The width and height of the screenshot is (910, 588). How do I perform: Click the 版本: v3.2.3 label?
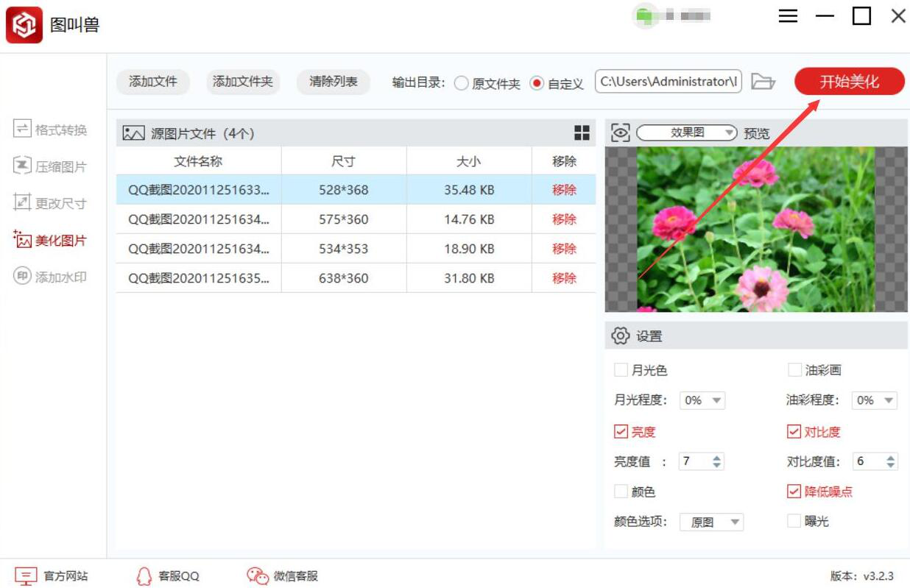[x=861, y=576]
